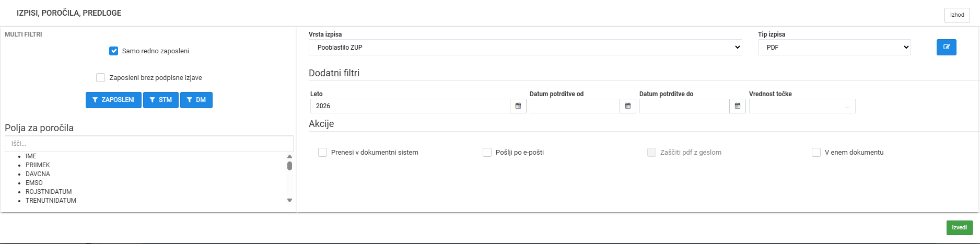Screen dimensions: 980x244
Task: Open the Leto calendar picker icon
Action: (x=518, y=106)
